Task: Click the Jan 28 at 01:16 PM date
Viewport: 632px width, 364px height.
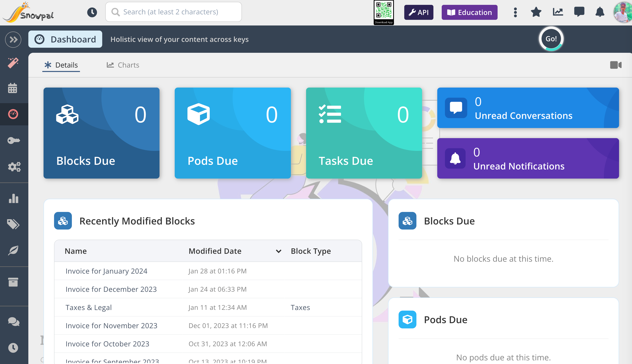Action: click(217, 271)
